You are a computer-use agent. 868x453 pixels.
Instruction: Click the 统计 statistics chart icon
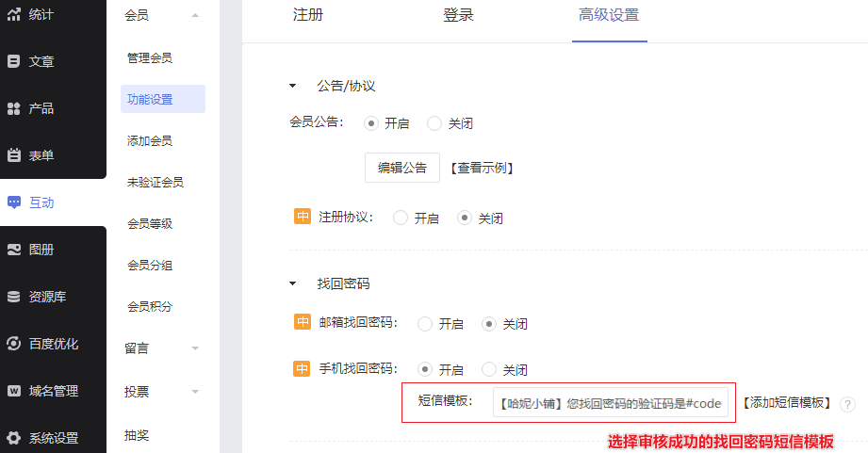(14, 14)
